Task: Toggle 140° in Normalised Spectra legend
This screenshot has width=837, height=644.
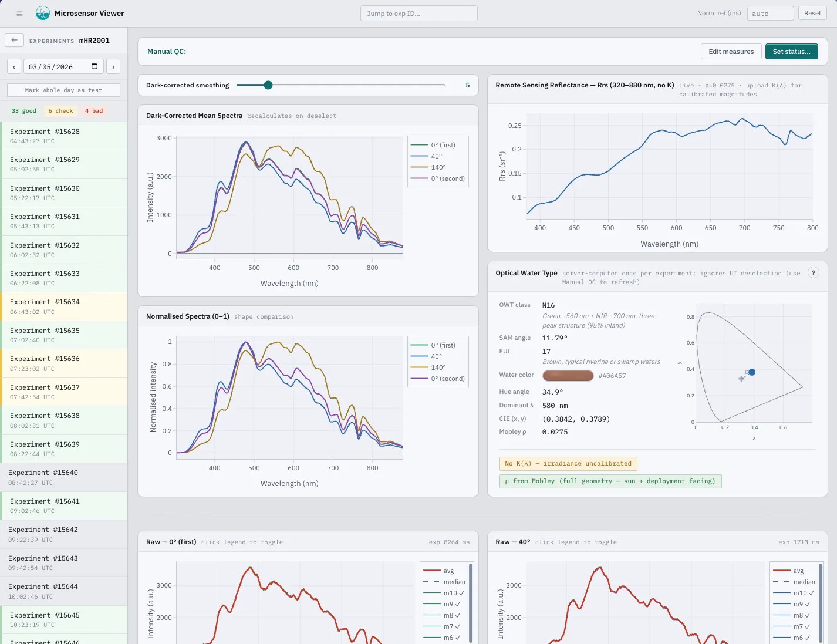Action: coord(438,367)
